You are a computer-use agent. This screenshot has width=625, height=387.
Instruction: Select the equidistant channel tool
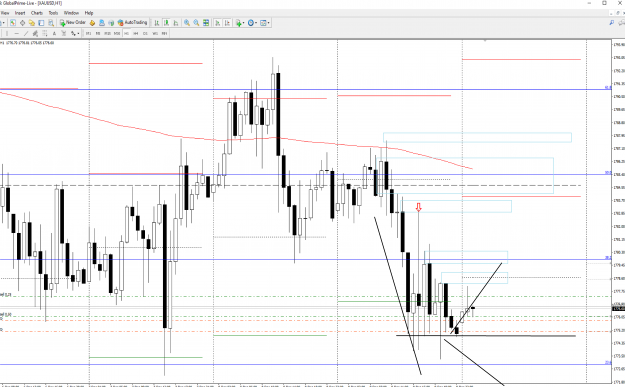click(35, 33)
